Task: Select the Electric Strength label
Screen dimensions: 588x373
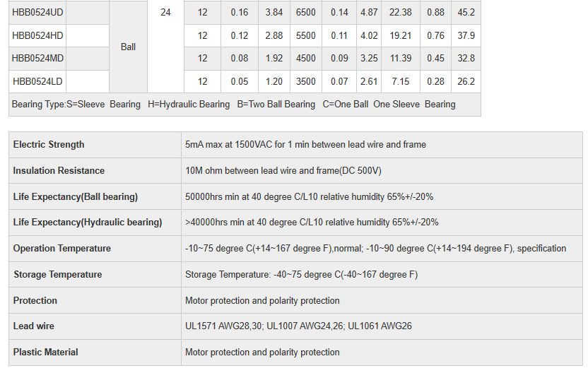Action: coord(49,145)
